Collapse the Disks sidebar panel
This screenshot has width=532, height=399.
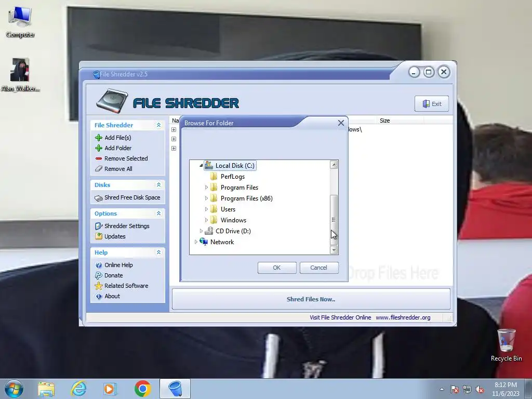coord(158,184)
